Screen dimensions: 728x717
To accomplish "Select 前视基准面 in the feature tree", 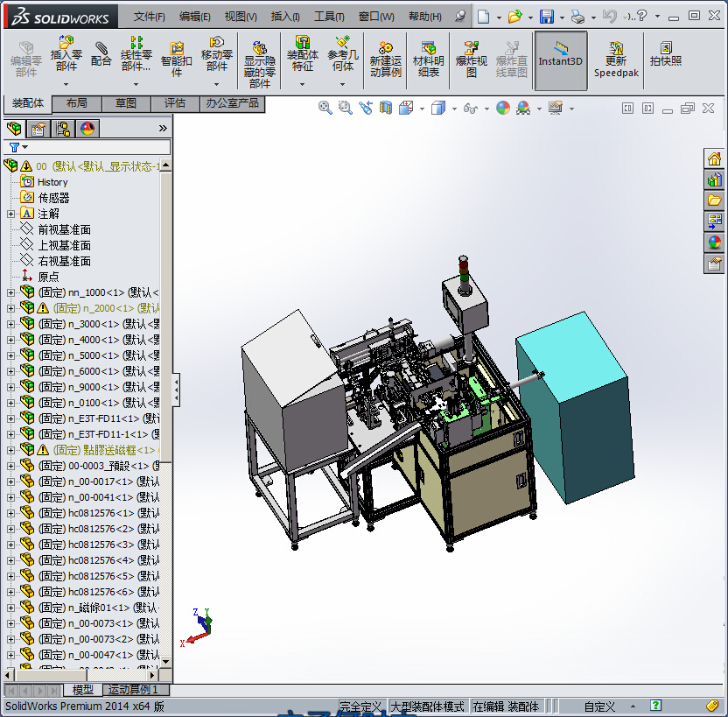I will coord(64,229).
